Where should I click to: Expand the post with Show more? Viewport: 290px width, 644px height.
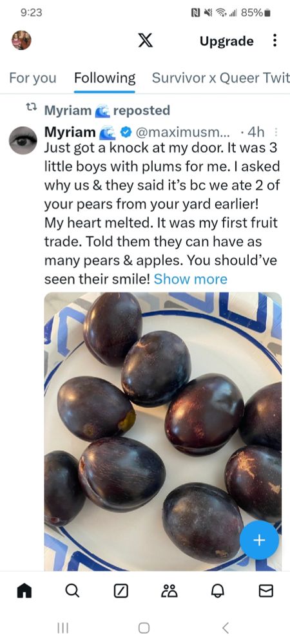coord(190,279)
